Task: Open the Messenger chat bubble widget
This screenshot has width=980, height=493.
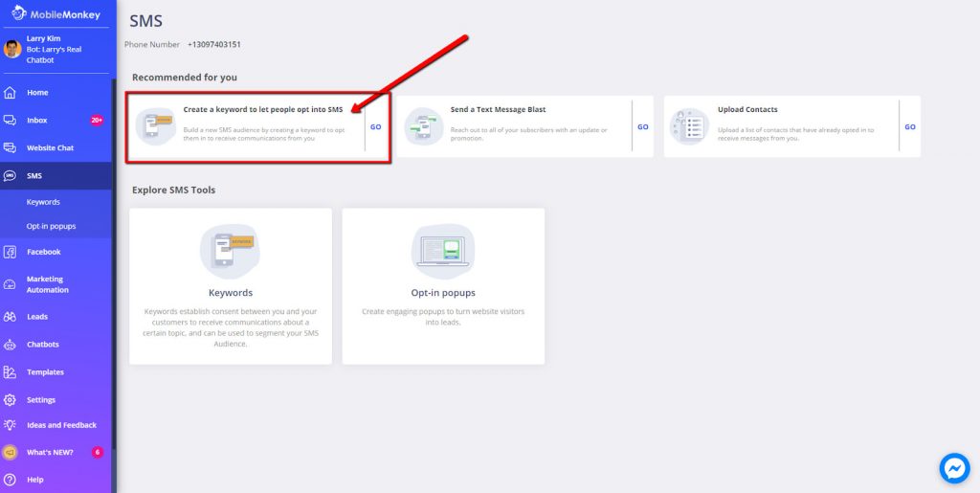Action: (x=954, y=469)
